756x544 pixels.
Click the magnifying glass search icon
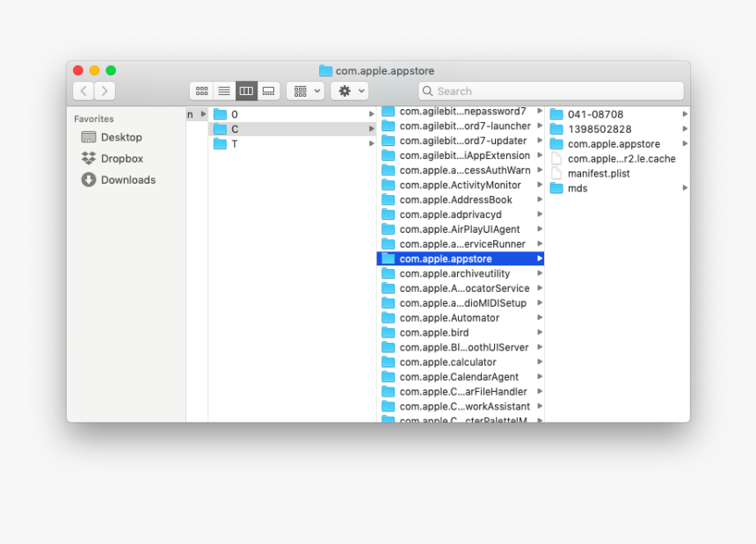[427, 91]
